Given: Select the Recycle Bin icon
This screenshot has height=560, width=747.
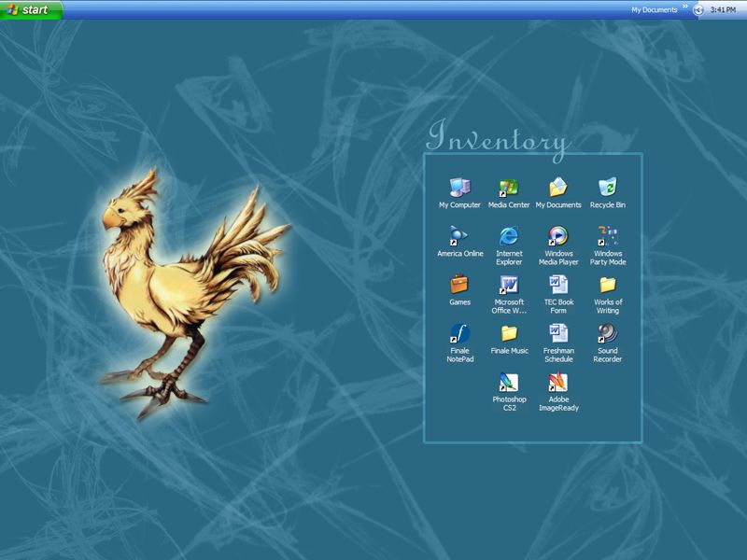Looking at the screenshot, I should click(608, 193).
